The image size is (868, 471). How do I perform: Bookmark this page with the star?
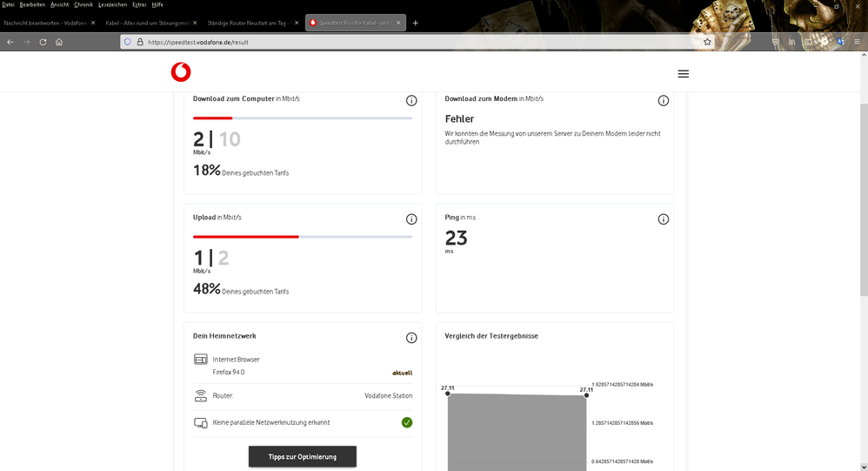tap(707, 42)
